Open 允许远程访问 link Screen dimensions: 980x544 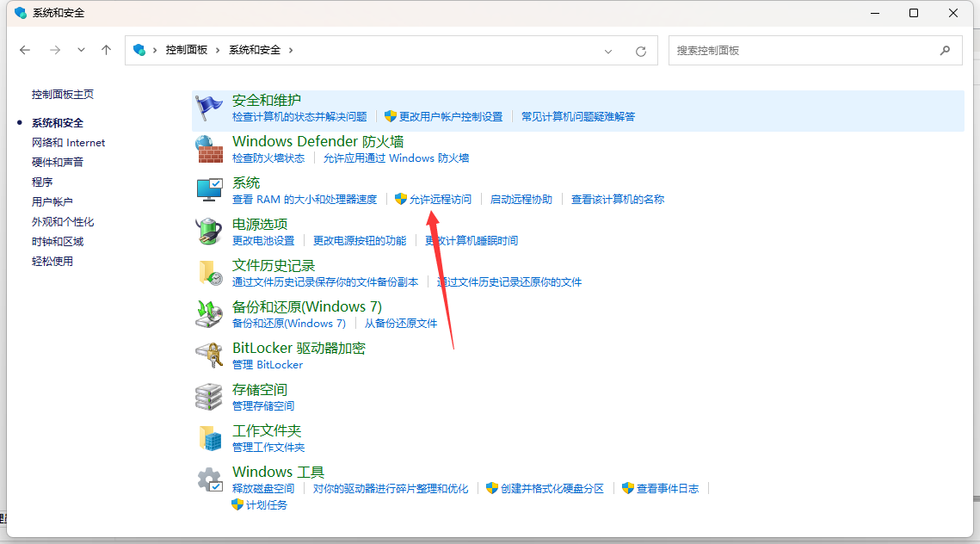tap(441, 200)
